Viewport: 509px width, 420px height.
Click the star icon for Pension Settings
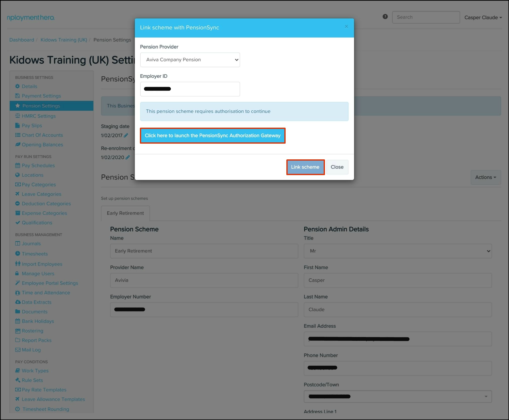(18, 106)
